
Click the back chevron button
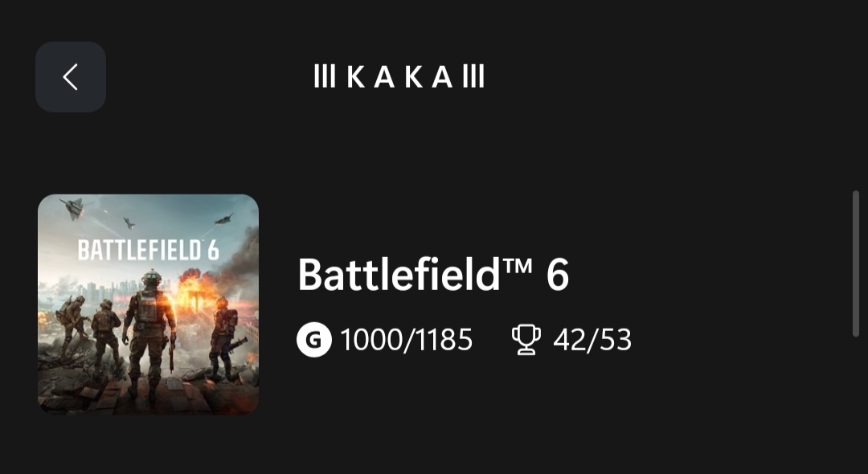click(x=71, y=77)
